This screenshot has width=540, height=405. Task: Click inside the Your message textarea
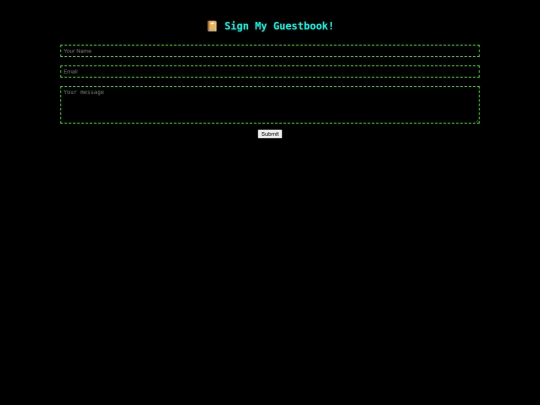270,105
